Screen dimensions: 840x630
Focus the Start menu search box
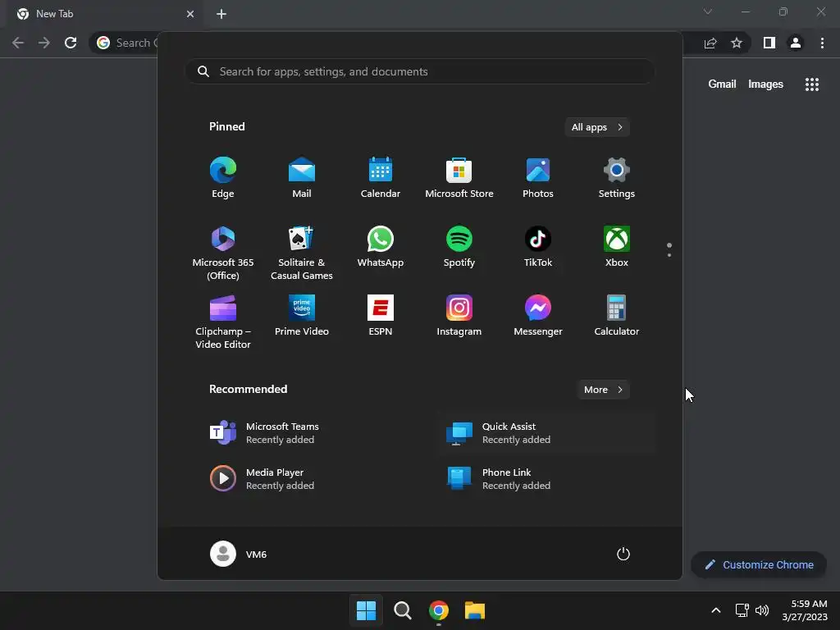pyautogui.click(x=420, y=71)
